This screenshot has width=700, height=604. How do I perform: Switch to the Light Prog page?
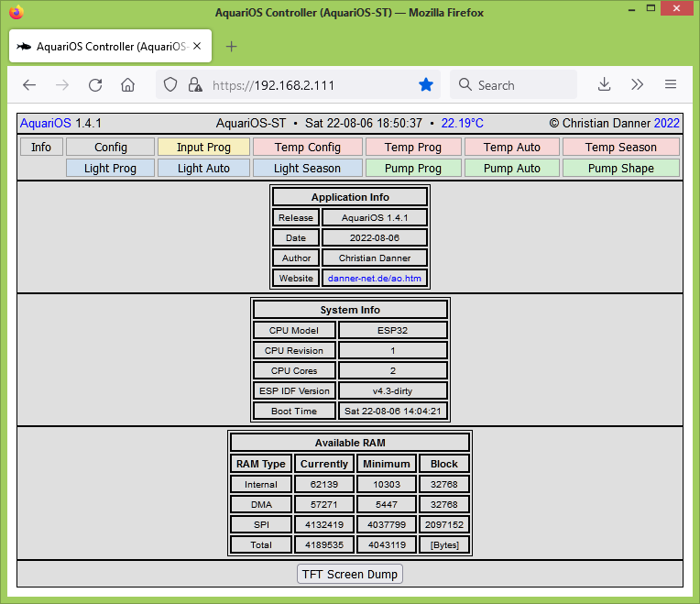coord(110,169)
